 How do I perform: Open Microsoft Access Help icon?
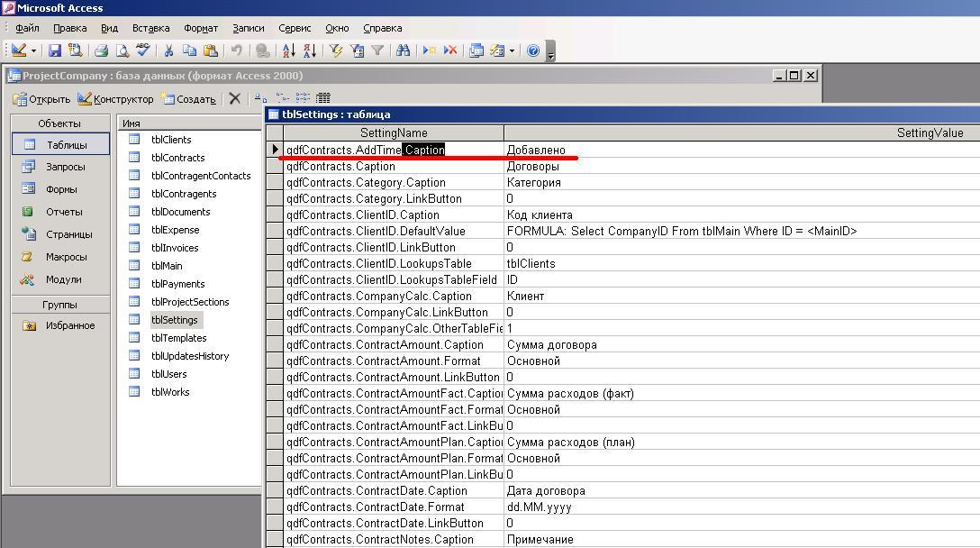pos(533,51)
